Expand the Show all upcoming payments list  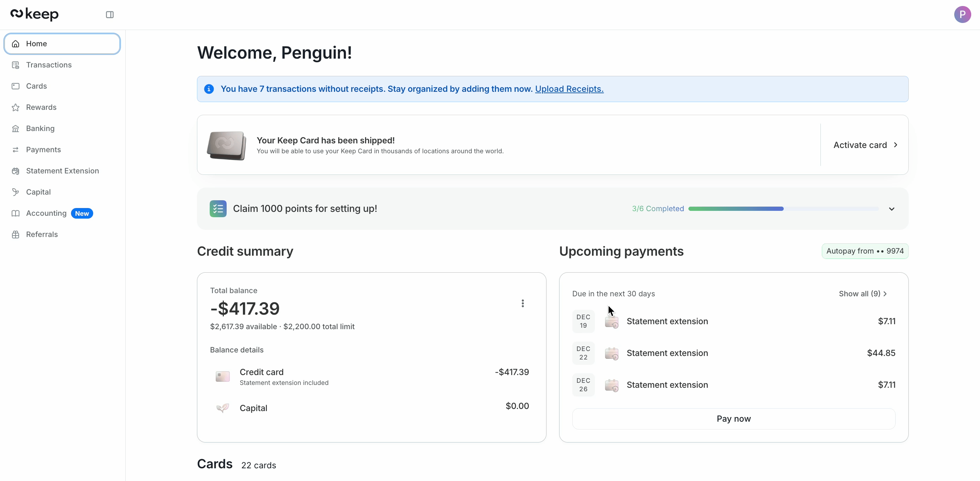[862, 293]
